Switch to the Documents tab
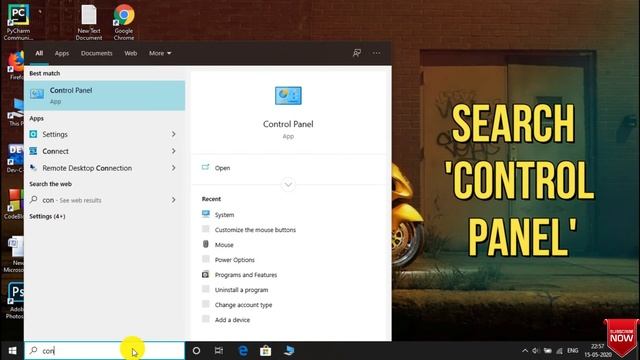 [x=96, y=53]
